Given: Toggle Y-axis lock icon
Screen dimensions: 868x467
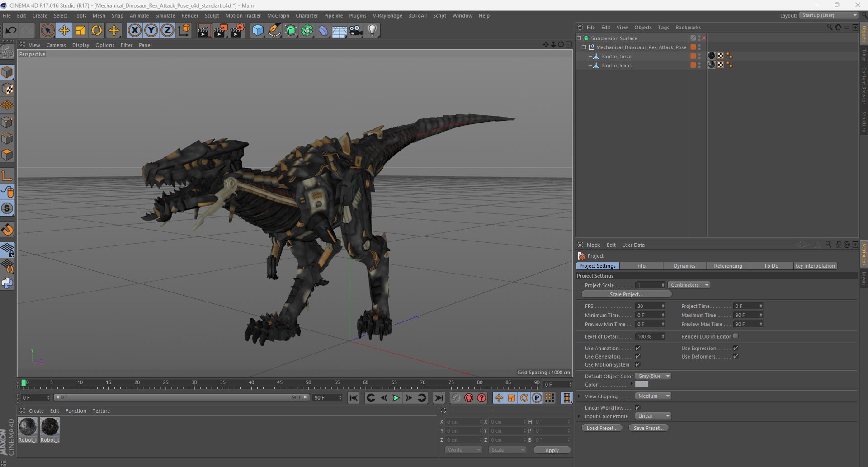Looking at the screenshot, I should [151, 30].
